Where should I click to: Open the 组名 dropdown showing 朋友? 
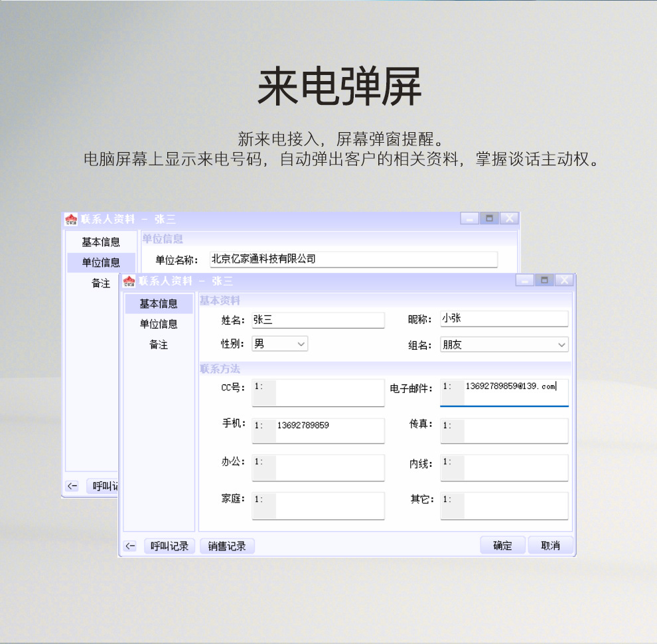[x=504, y=345]
